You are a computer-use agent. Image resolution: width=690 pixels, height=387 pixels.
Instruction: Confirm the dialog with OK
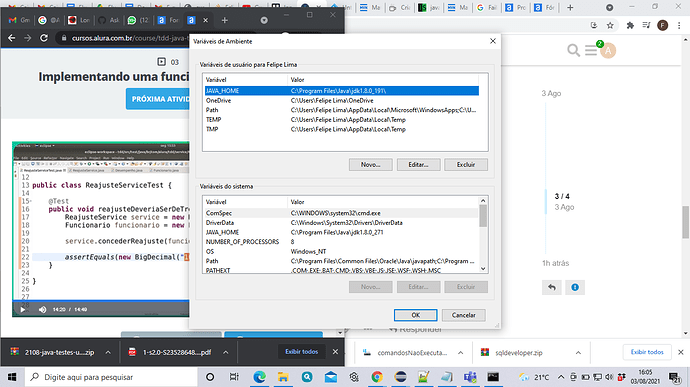tap(415, 315)
